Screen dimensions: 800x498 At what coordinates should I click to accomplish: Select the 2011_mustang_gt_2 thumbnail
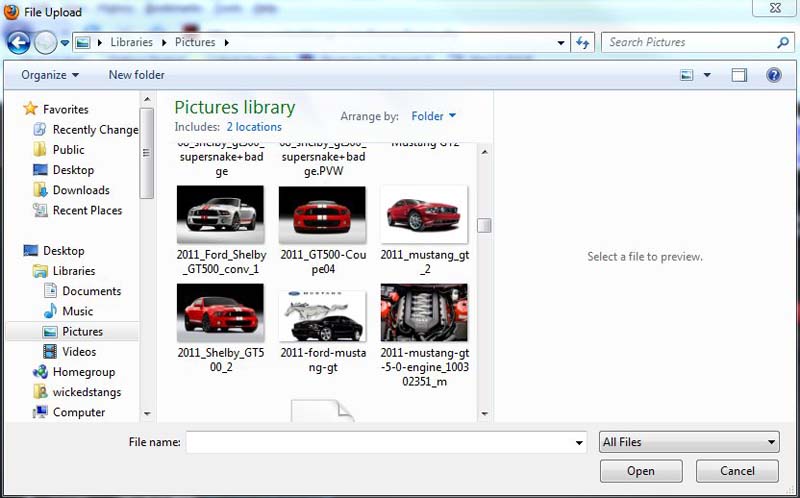(x=424, y=214)
